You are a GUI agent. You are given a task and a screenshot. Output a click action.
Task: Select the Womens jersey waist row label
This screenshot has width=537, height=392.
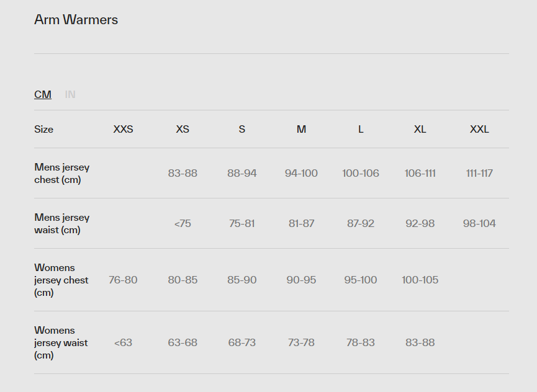click(x=61, y=342)
